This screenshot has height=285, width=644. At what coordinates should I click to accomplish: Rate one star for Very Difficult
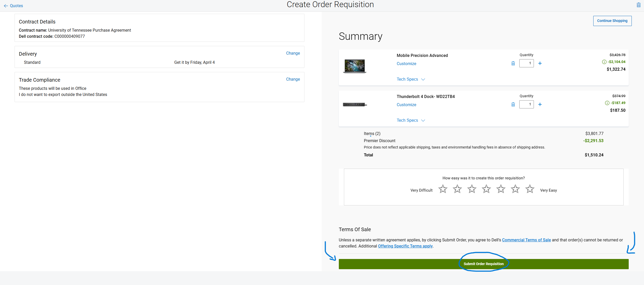443,189
